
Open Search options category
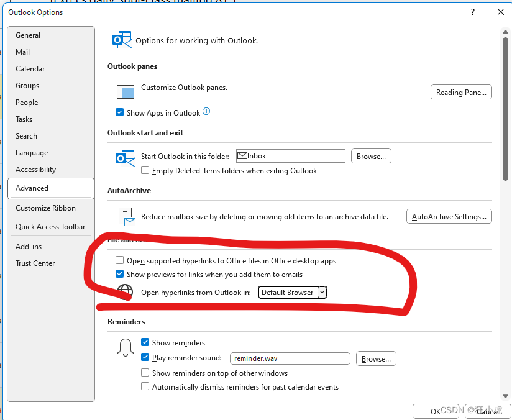(51, 136)
